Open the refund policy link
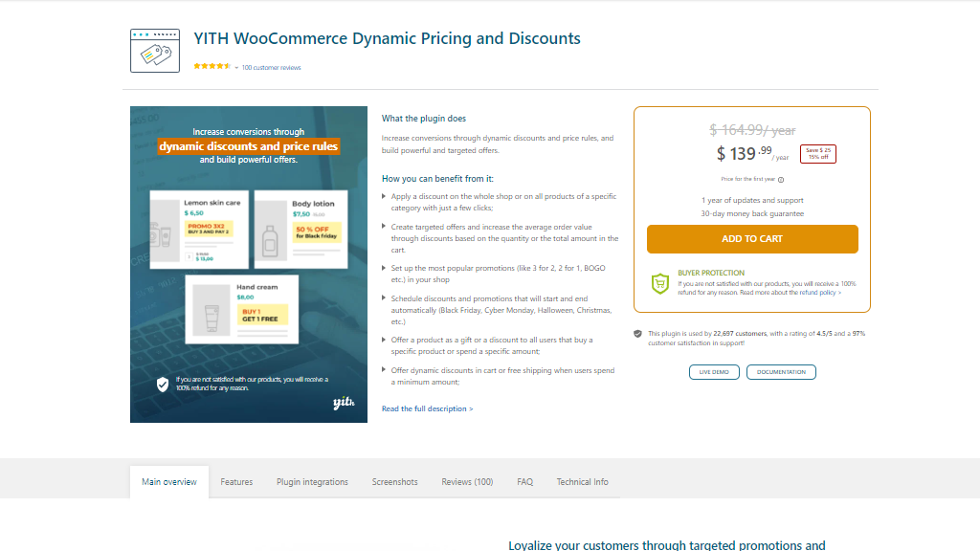 pos(820,293)
